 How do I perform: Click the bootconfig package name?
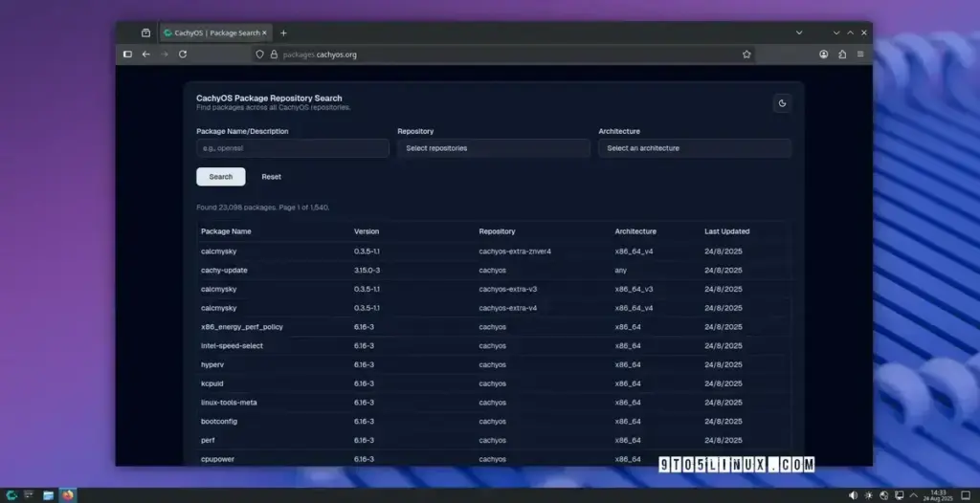pyautogui.click(x=219, y=421)
